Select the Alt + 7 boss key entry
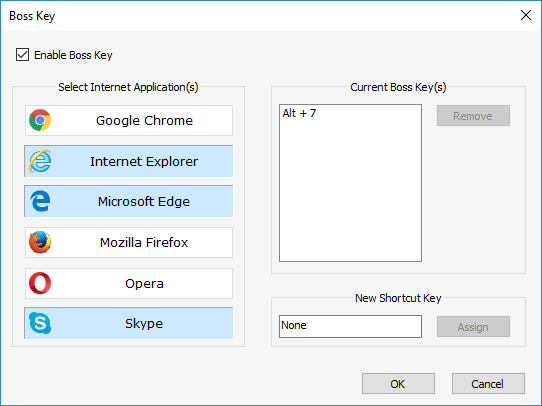This screenshot has width=542, height=406. tap(299, 113)
